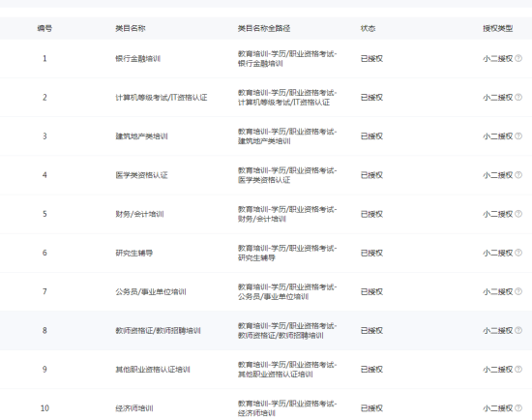Click the 类目名称 column header
The height and width of the screenshot is (420, 532).
pyautogui.click(x=131, y=28)
